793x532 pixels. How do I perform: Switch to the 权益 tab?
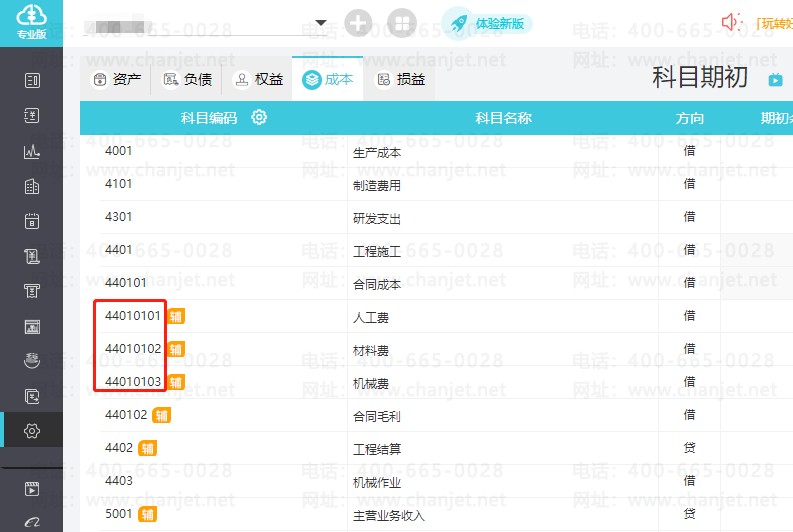(257, 79)
